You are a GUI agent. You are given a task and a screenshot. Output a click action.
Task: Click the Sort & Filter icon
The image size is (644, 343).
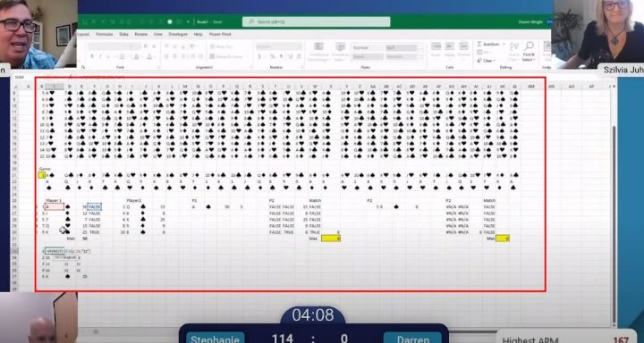click(514, 46)
